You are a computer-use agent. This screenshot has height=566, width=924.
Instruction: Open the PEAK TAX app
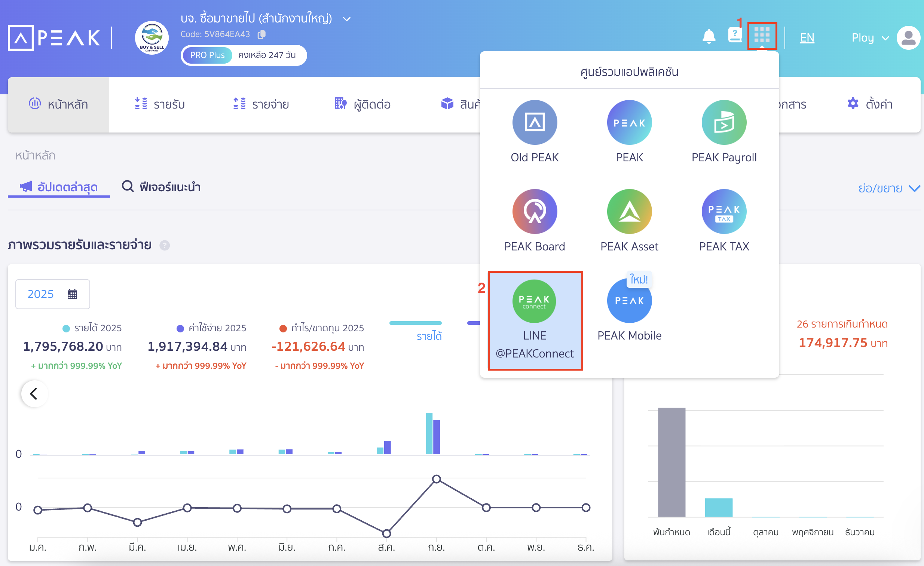click(723, 211)
